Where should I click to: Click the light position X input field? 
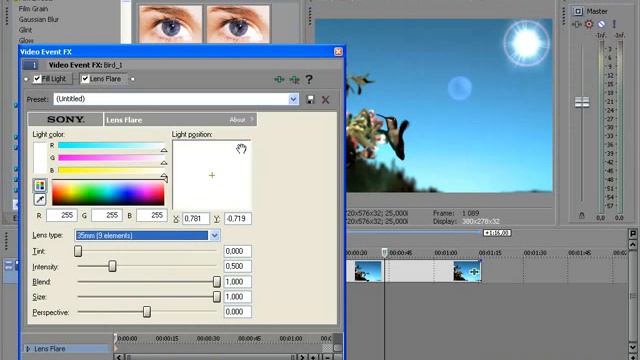pos(196,219)
